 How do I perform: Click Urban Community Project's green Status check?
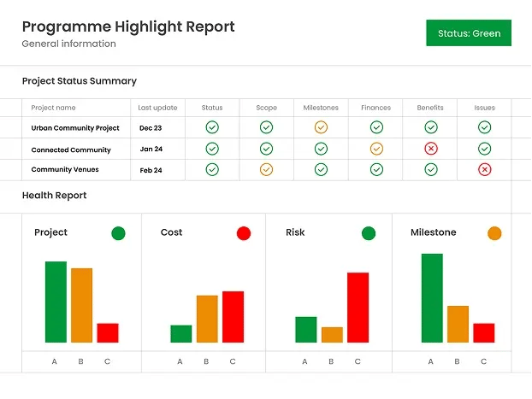pos(212,127)
